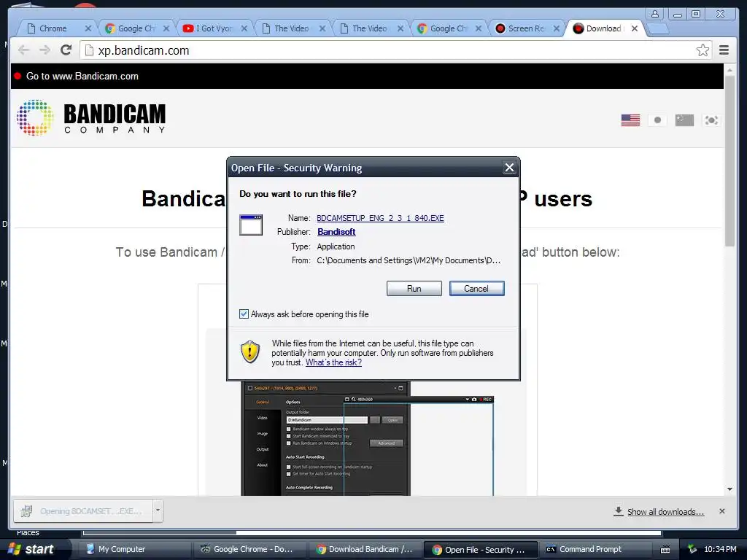Open the Chrome hamburger menu

724,50
